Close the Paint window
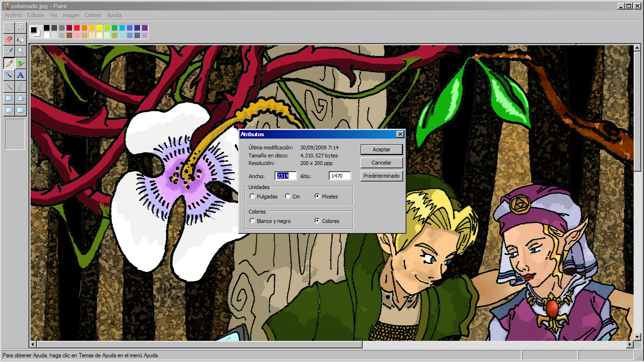Image resolution: width=644 pixels, height=362 pixels. click(x=637, y=6)
